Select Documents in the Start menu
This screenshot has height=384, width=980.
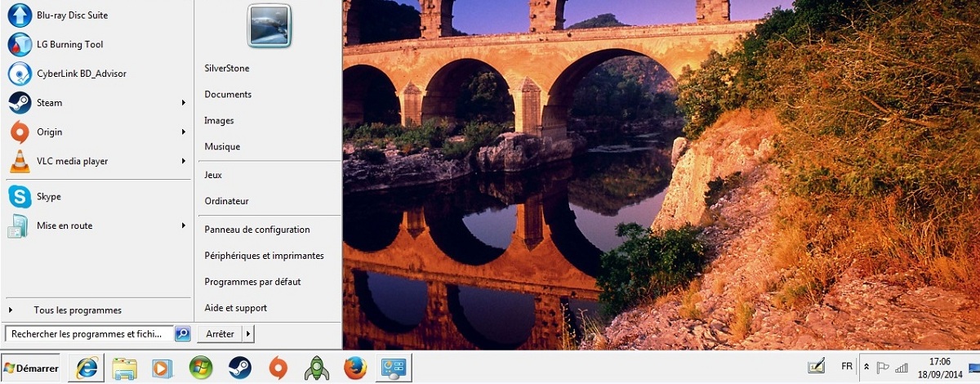228,94
